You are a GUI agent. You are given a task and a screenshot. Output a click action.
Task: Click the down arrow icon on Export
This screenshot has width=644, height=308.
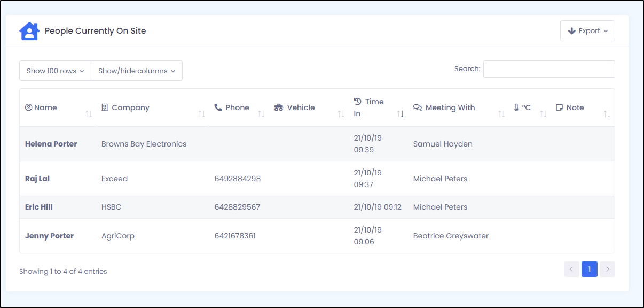tap(571, 31)
